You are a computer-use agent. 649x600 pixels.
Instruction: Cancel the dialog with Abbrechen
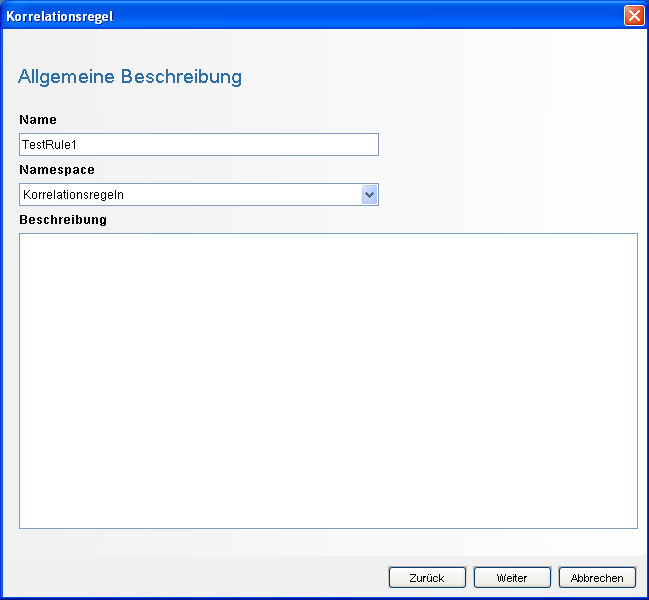click(x=597, y=578)
